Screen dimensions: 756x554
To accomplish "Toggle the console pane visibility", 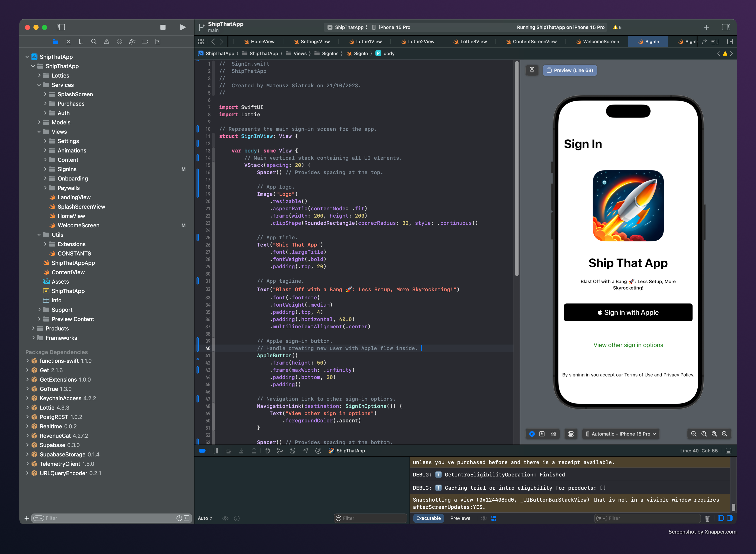I will 730,518.
